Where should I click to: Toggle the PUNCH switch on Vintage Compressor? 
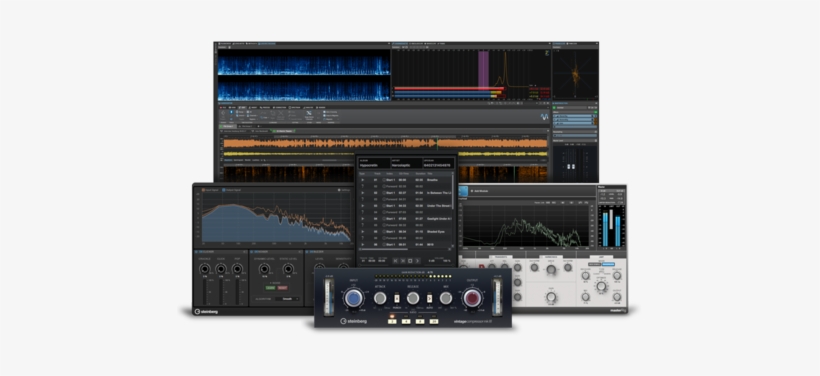click(396, 299)
